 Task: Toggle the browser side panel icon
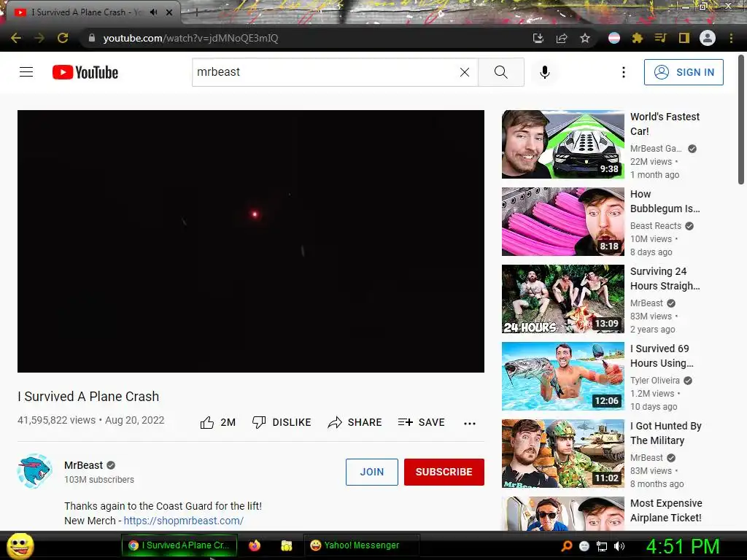pyautogui.click(x=684, y=38)
